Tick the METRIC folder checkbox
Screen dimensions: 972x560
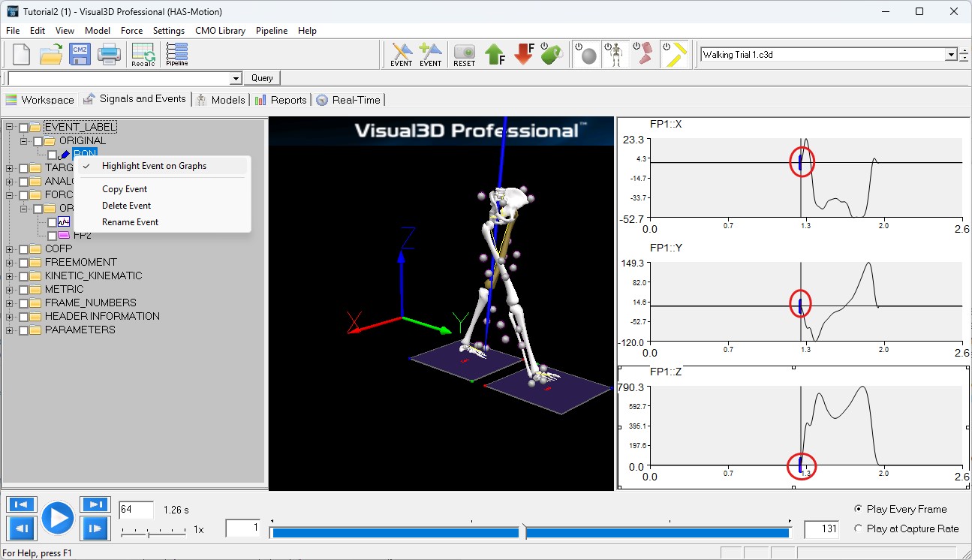pos(23,290)
